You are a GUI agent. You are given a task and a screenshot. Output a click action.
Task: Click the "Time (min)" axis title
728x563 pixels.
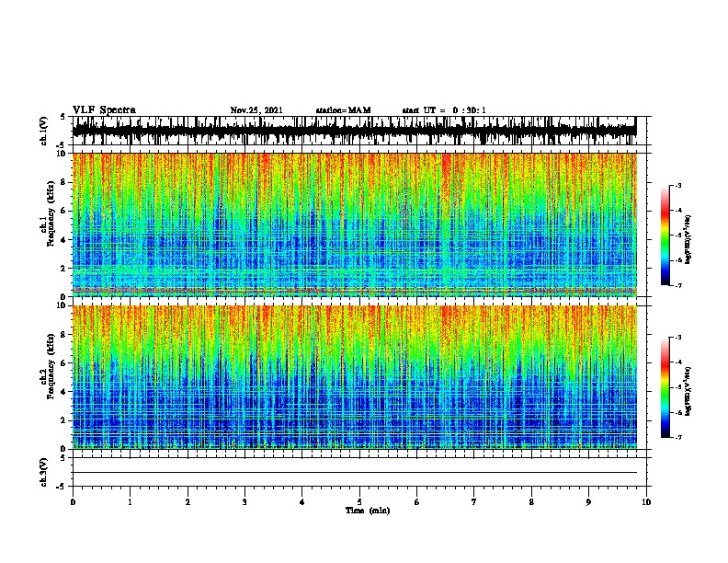coord(368,511)
